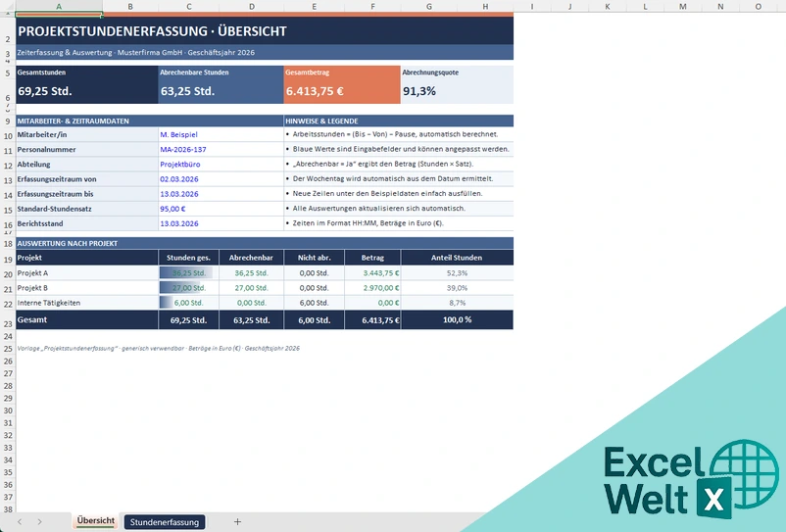Click the Gesamt Anteil 100,0 % cell
This screenshot has width=786, height=532.
click(457, 319)
